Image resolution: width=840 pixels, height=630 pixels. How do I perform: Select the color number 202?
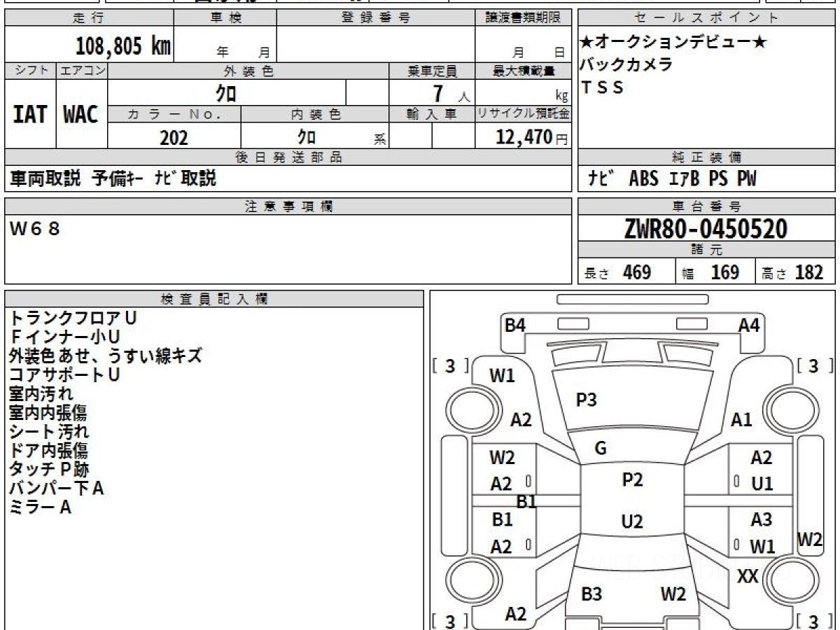174,137
